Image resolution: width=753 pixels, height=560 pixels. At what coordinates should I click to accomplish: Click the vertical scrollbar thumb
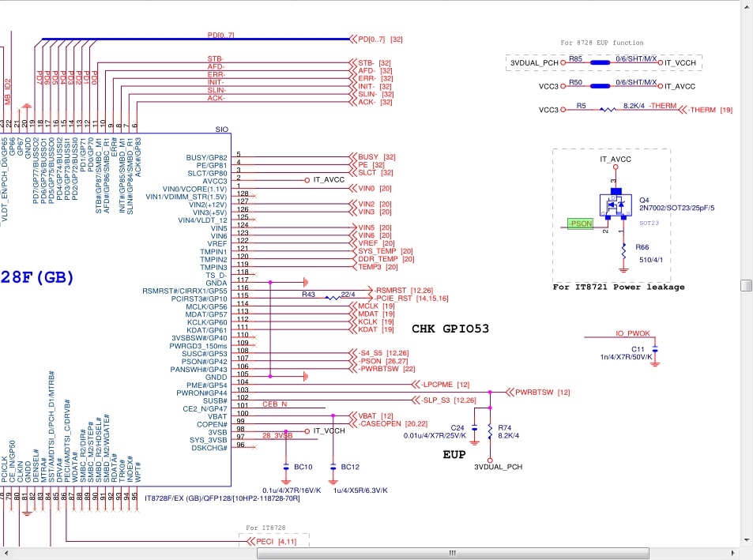746,285
